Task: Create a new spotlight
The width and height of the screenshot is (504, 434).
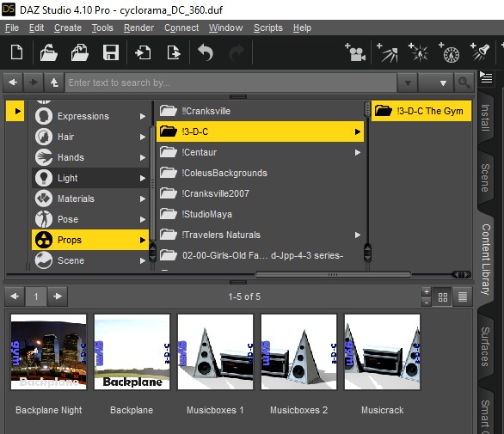Action: [480, 52]
